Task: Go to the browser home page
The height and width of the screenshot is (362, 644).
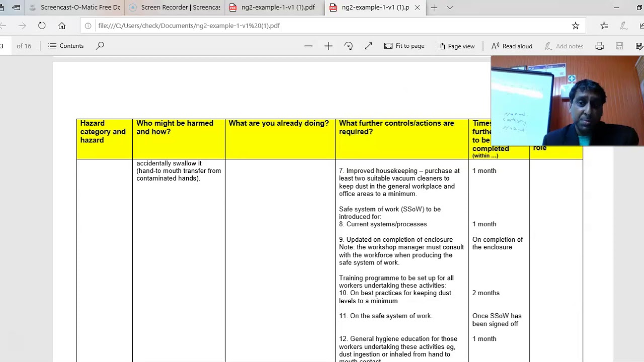Action: (x=62, y=26)
